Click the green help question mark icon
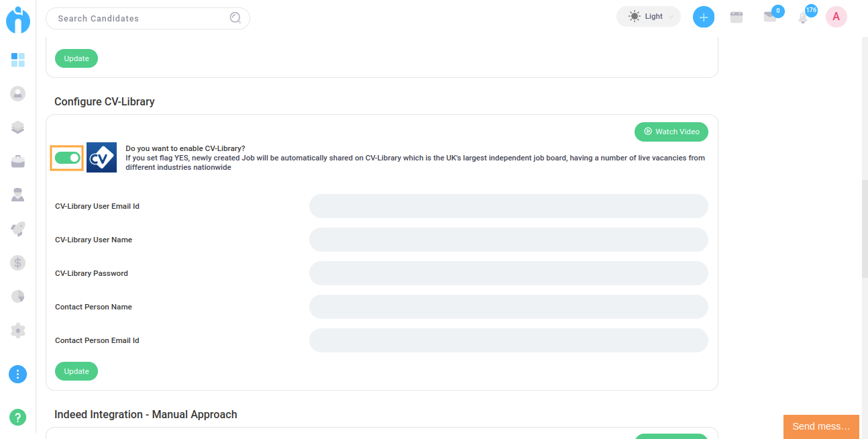 click(x=18, y=417)
